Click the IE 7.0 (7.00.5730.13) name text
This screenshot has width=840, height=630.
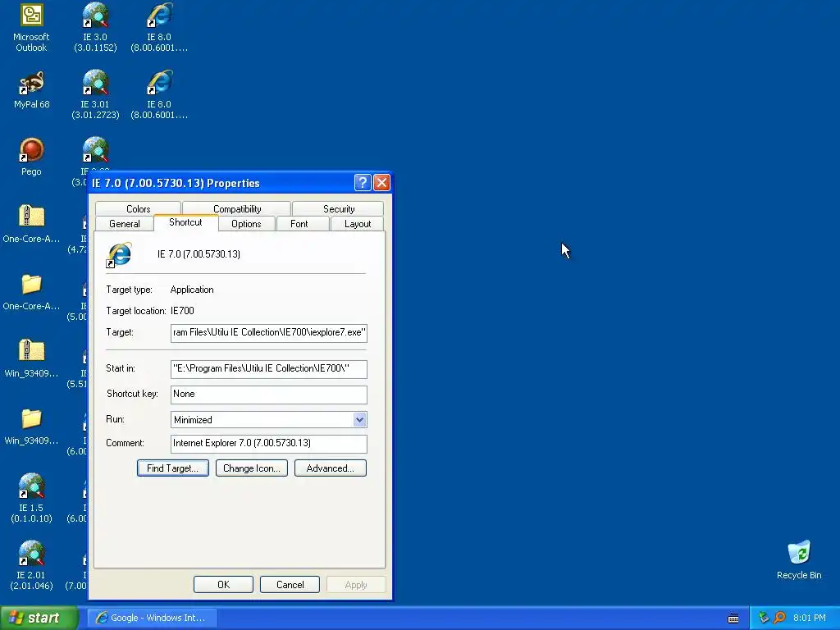click(x=199, y=254)
